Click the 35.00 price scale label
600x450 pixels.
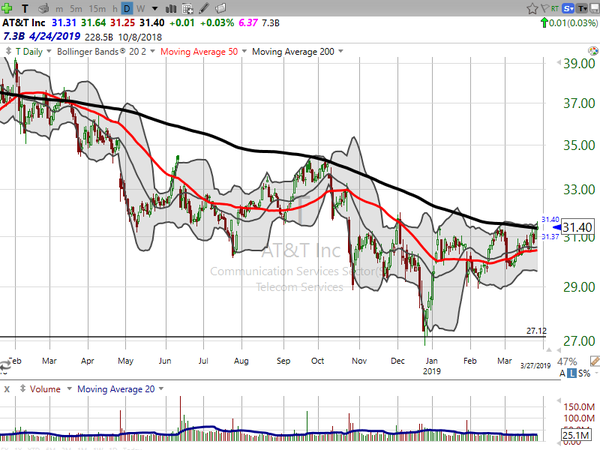tap(579, 145)
